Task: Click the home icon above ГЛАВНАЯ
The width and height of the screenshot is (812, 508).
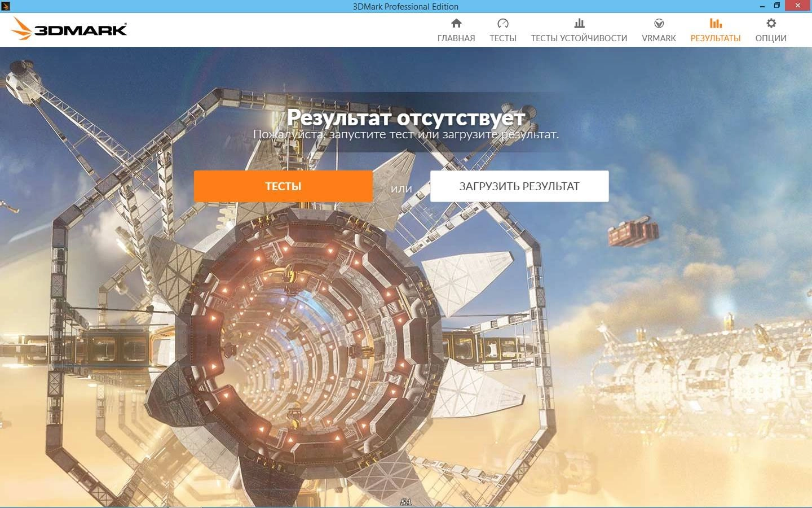Action: point(456,23)
